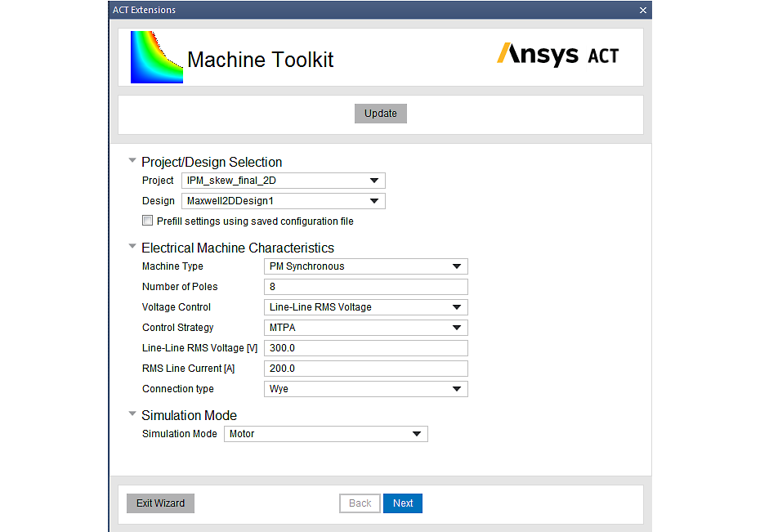Click the Connection type label
The image size is (760, 532).
pyautogui.click(x=178, y=389)
